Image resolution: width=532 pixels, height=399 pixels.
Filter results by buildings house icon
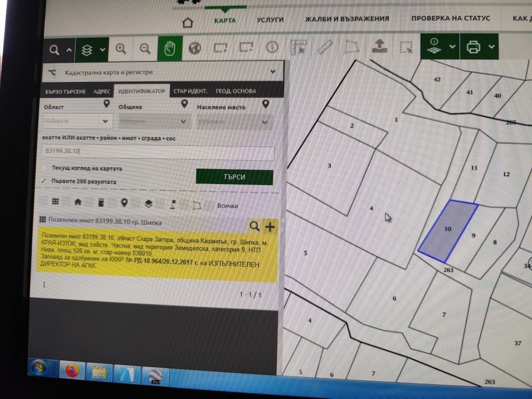78,202
